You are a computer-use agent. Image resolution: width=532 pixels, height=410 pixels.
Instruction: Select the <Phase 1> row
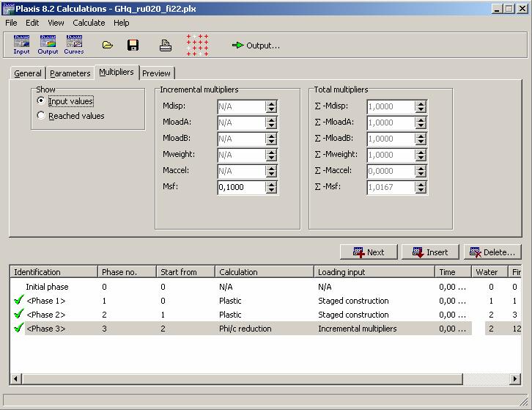click(266, 301)
